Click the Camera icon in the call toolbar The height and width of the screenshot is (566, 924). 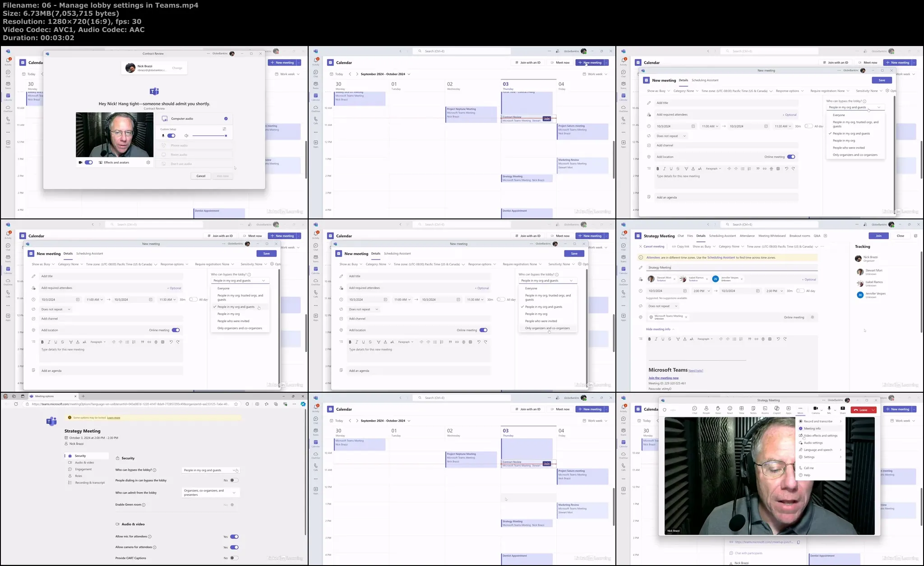pyautogui.click(x=815, y=409)
